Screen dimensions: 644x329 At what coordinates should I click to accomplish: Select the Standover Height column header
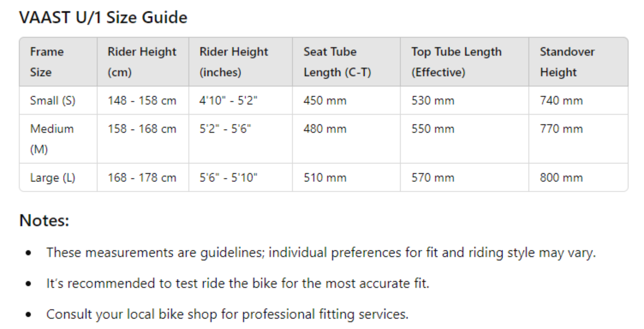[x=567, y=62]
